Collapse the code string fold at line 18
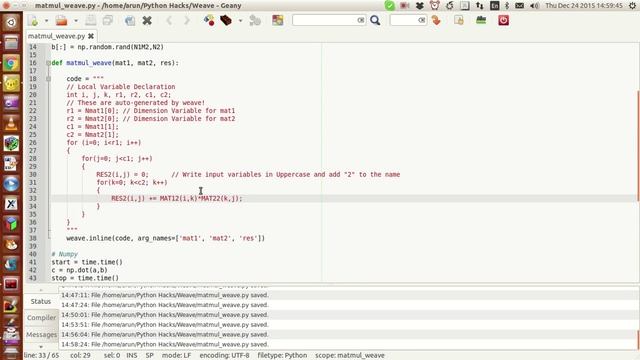 click(x=48, y=79)
